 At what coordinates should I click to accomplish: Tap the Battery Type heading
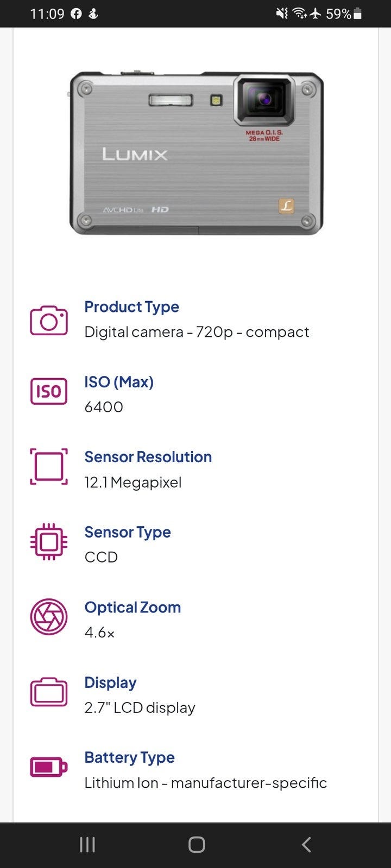coord(129,757)
